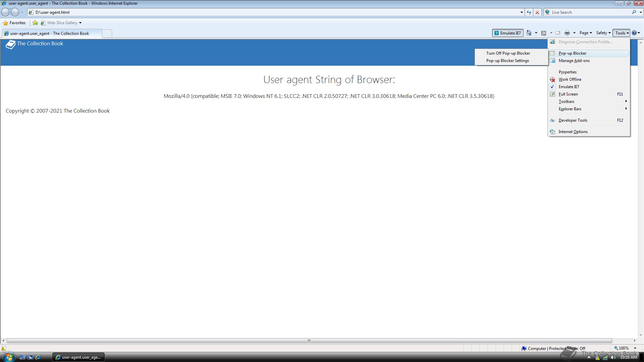Image resolution: width=644 pixels, height=362 pixels.
Task: Click the Refresh icon beside the address bar
Action: point(529,12)
